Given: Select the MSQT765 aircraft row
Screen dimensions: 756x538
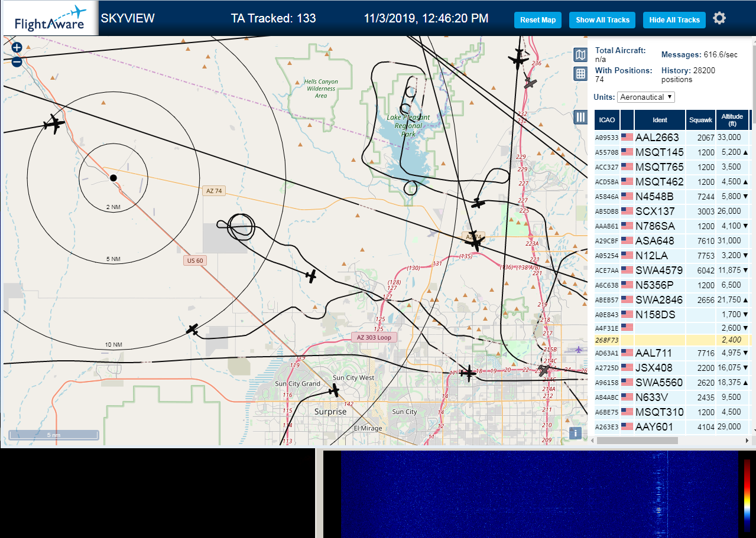Looking at the screenshot, I should point(672,167).
